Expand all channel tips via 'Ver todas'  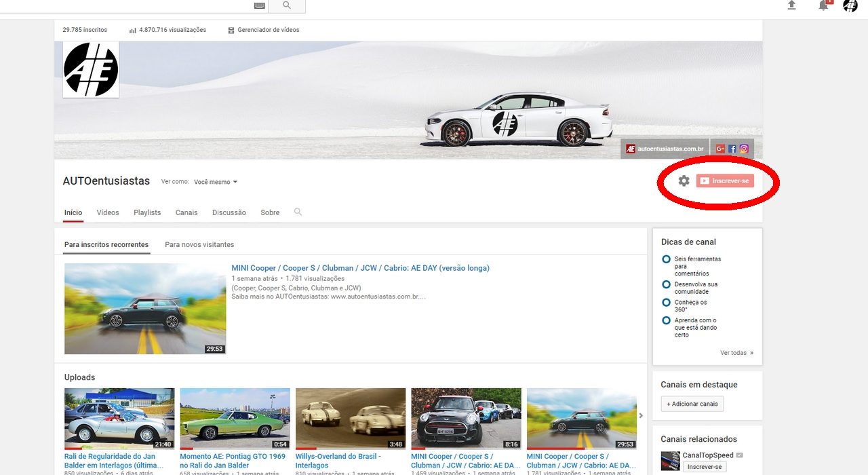pyautogui.click(x=736, y=353)
